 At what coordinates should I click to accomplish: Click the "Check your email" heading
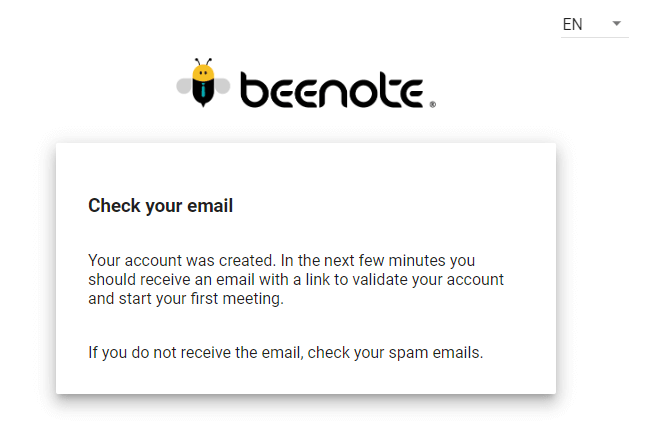[160, 206]
